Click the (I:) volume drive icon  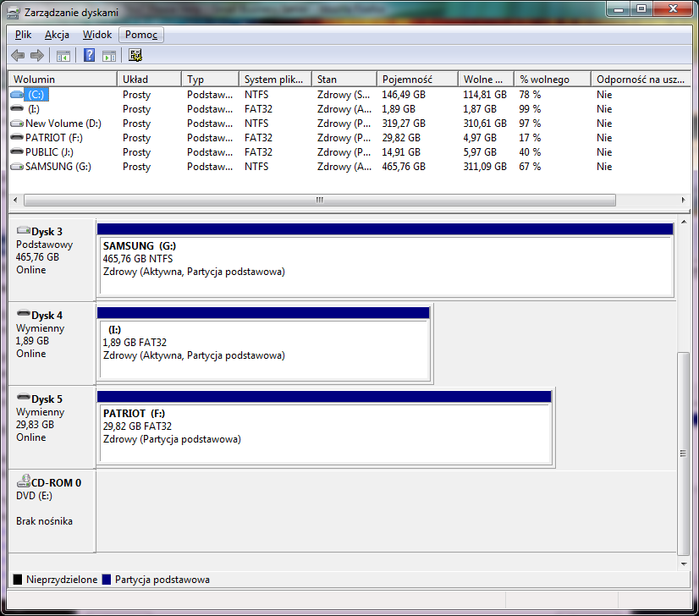coord(17,108)
